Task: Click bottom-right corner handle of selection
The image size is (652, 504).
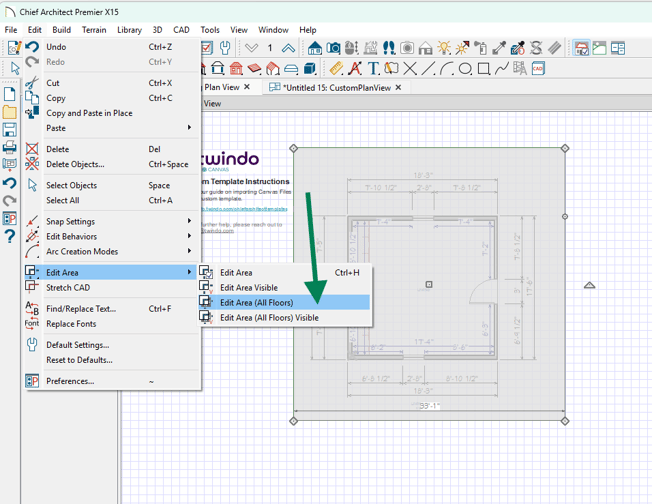Action: 565,421
